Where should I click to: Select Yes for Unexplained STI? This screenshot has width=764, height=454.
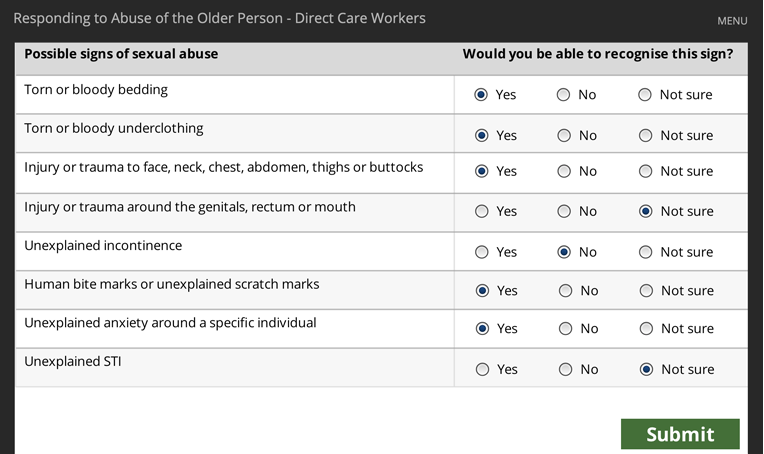482,370
